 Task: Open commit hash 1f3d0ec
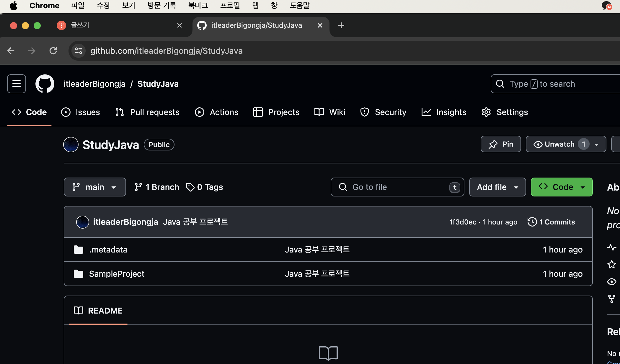(x=463, y=222)
